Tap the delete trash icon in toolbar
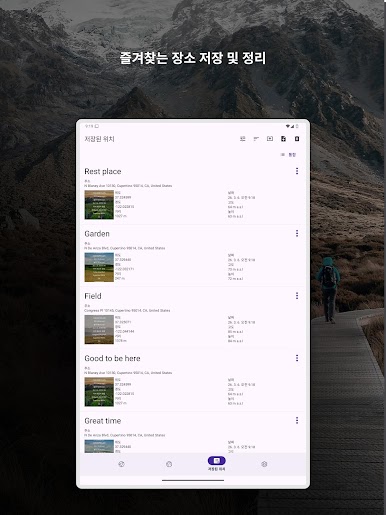The height and width of the screenshot is (515, 386). [x=297, y=139]
